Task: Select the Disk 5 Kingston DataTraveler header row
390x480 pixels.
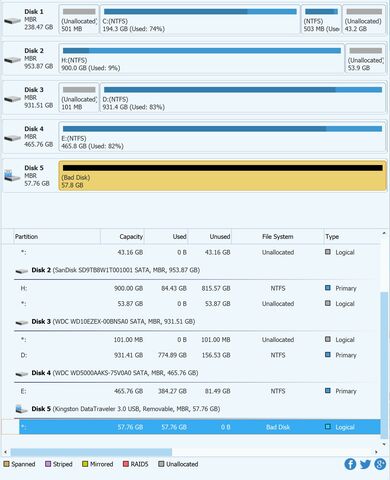Action: pos(197,409)
